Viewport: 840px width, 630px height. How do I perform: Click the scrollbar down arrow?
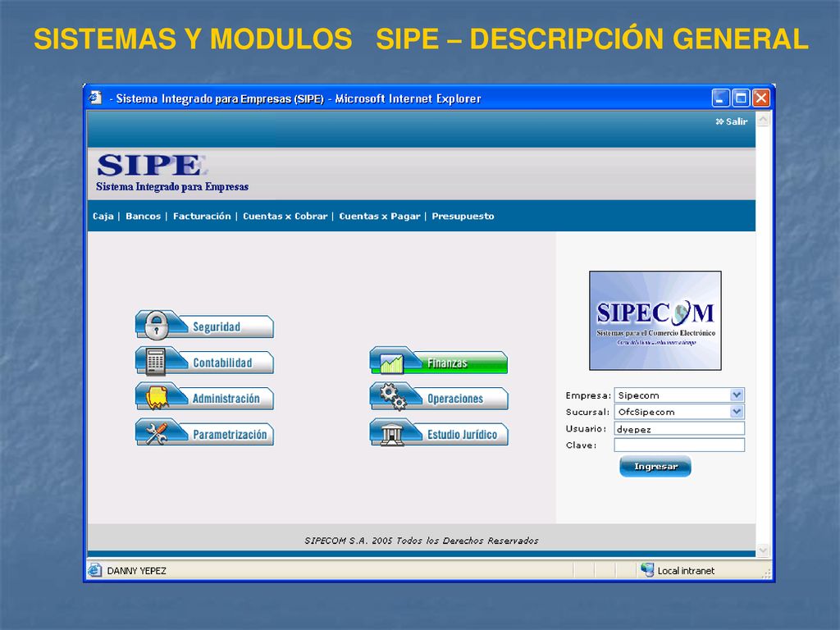click(763, 550)
